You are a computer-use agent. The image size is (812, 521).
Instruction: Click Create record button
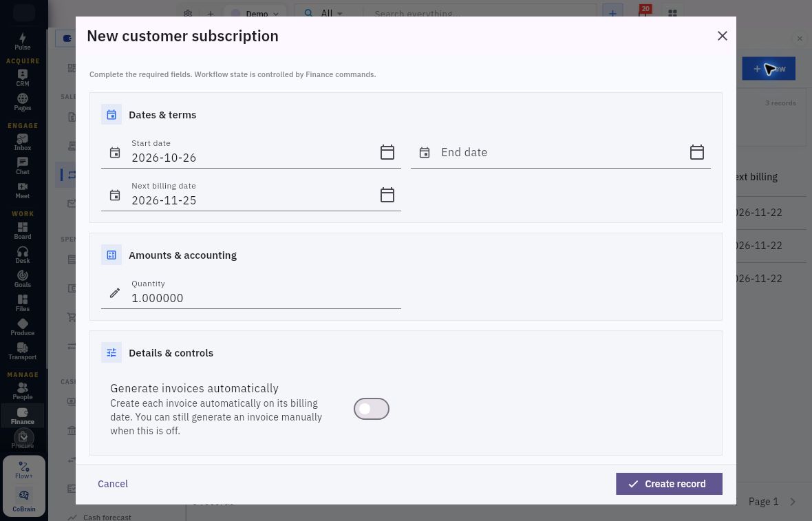(x=669, y=484)
